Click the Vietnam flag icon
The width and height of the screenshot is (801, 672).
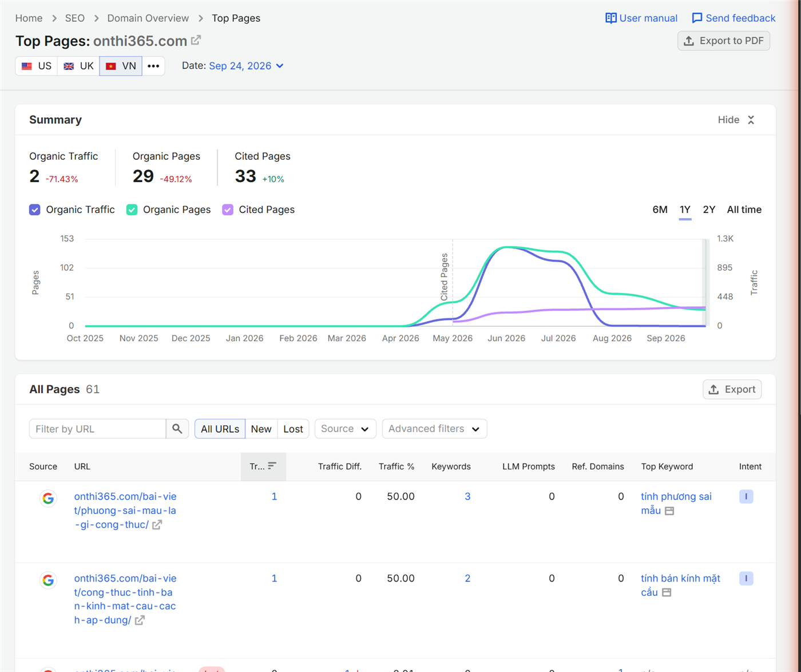[x=111, y=66]
